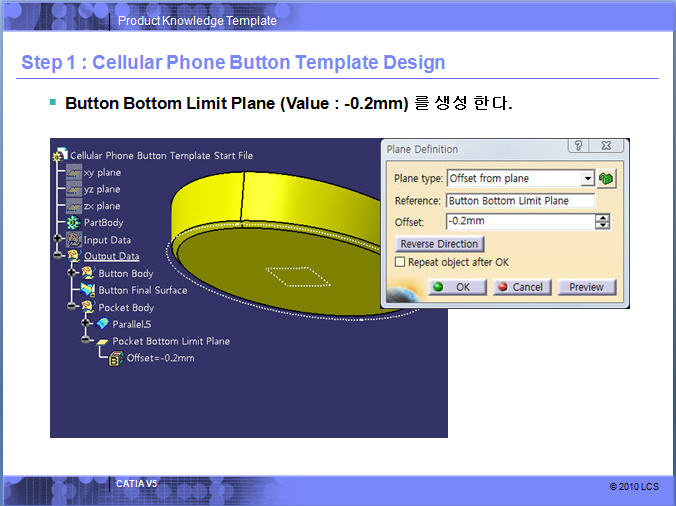Select the yz plane icon
The image size is (676, 506).
coord(73,189)
